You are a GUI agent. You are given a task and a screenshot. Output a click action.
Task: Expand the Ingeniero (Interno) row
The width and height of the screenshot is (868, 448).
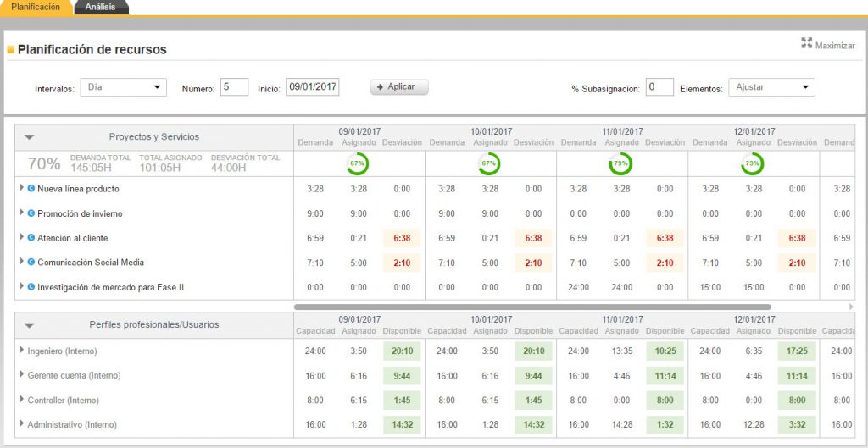(x=22, y=351)
